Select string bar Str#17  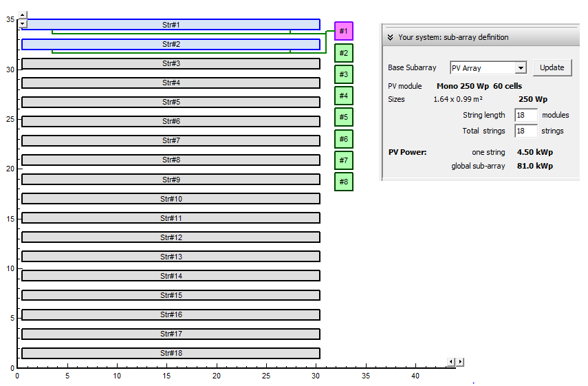pos(171,334)
